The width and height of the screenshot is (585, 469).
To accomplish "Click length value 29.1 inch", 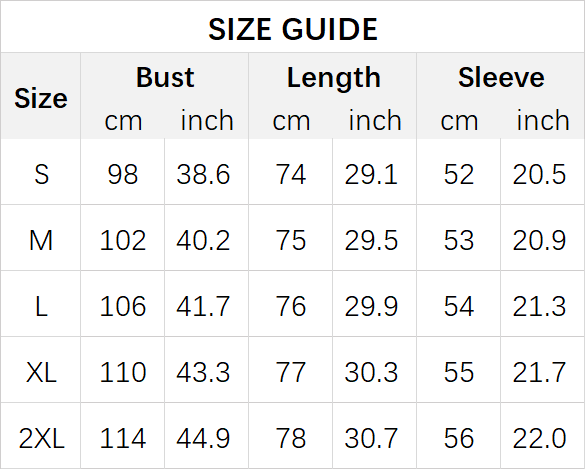I will 371,174.
